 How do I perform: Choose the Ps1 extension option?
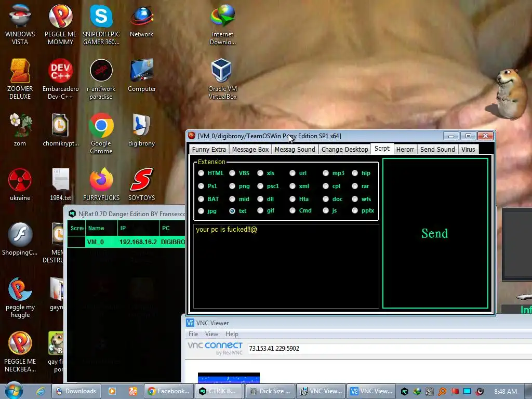(x=201, y=186)
